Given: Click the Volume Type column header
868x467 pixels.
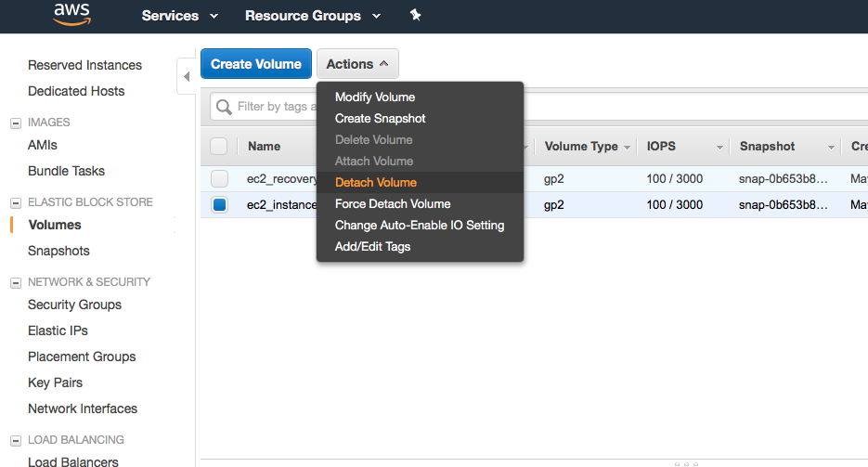Looking at the screenshot, I should pyautogui.click(x=581, y=147).
